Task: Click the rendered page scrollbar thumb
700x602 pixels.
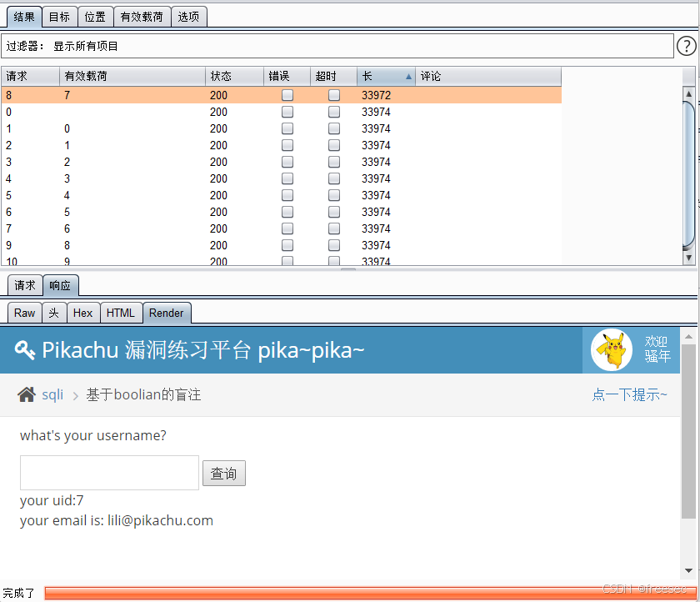Action: tap(688, 432)
